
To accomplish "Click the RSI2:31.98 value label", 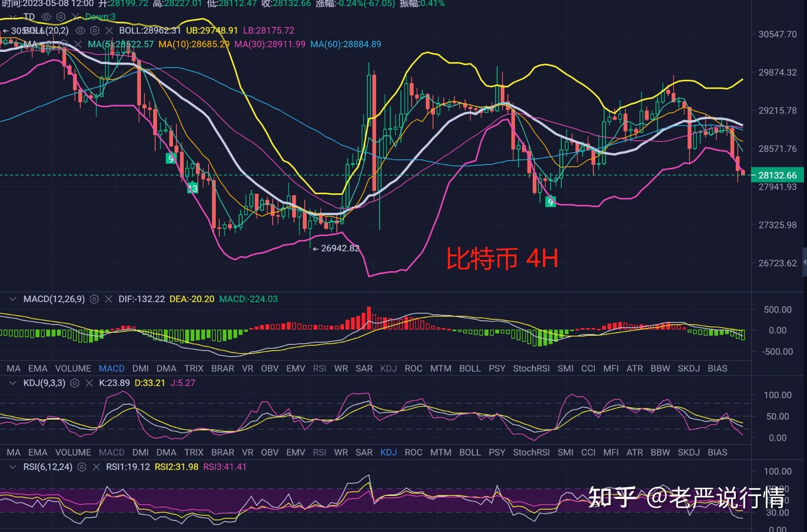I will tap(177, 467).
